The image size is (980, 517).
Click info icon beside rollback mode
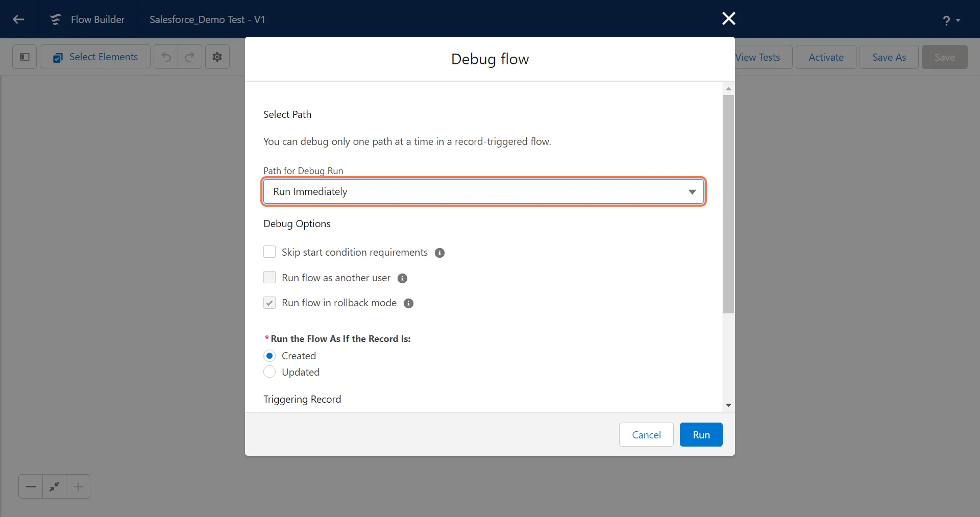pos(408,303)
